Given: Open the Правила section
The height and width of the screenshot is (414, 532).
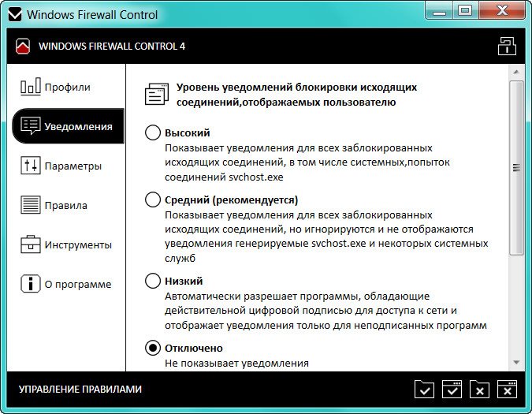Looking at the screenshot, I should pos(65,205).
